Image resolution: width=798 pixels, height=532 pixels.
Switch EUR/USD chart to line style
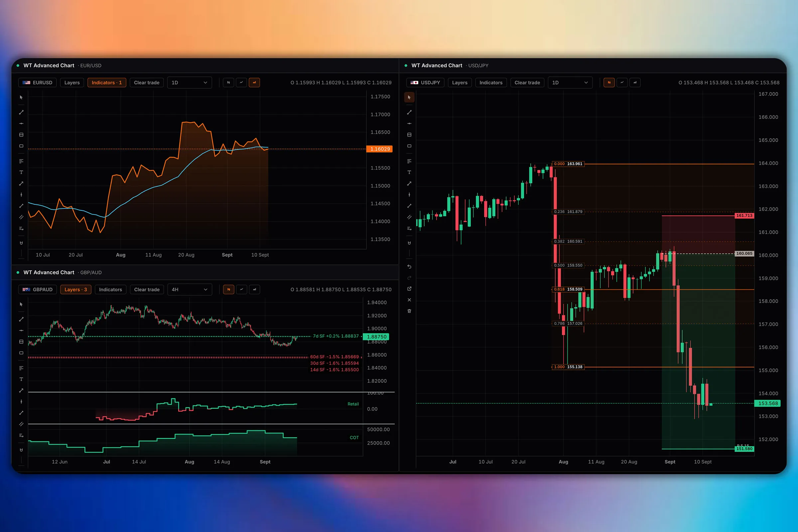coord(241,82)
